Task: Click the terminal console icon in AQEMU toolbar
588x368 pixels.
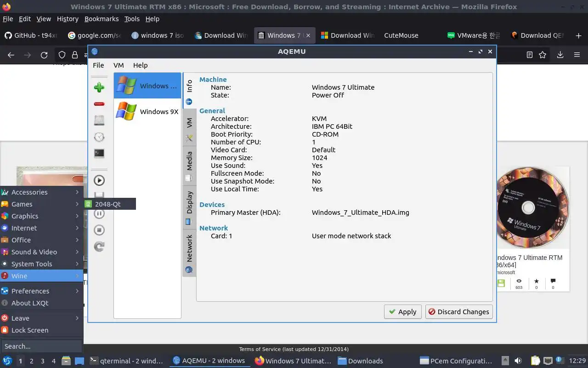Action: 99,154
